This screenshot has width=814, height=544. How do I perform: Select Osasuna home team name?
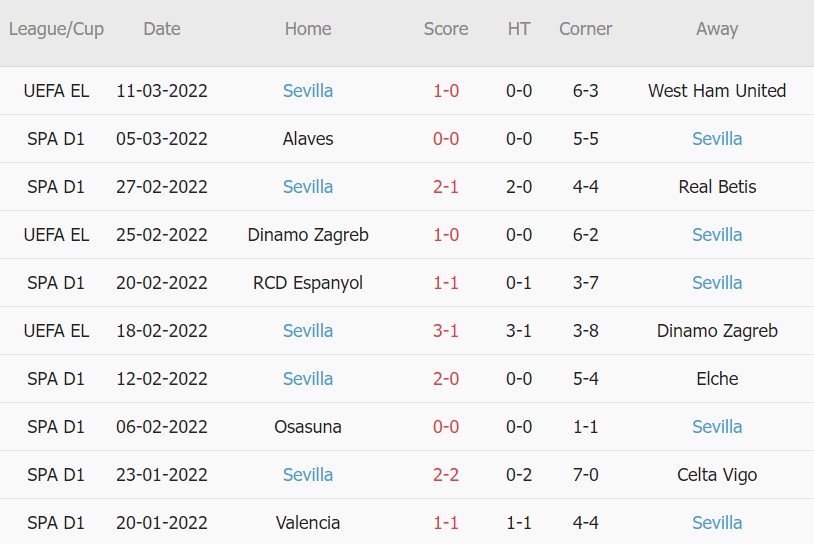[308, 427]
